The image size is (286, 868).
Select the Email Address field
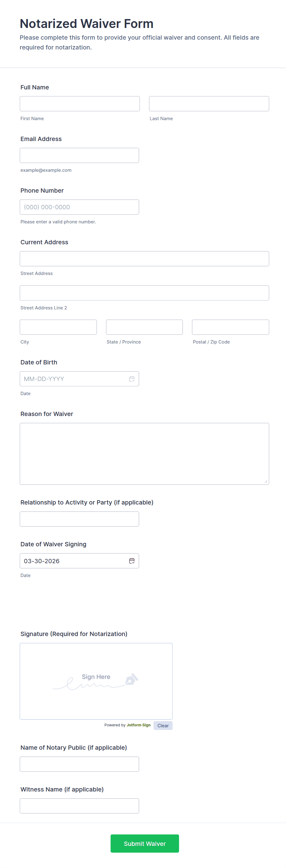tap(79, 155)
